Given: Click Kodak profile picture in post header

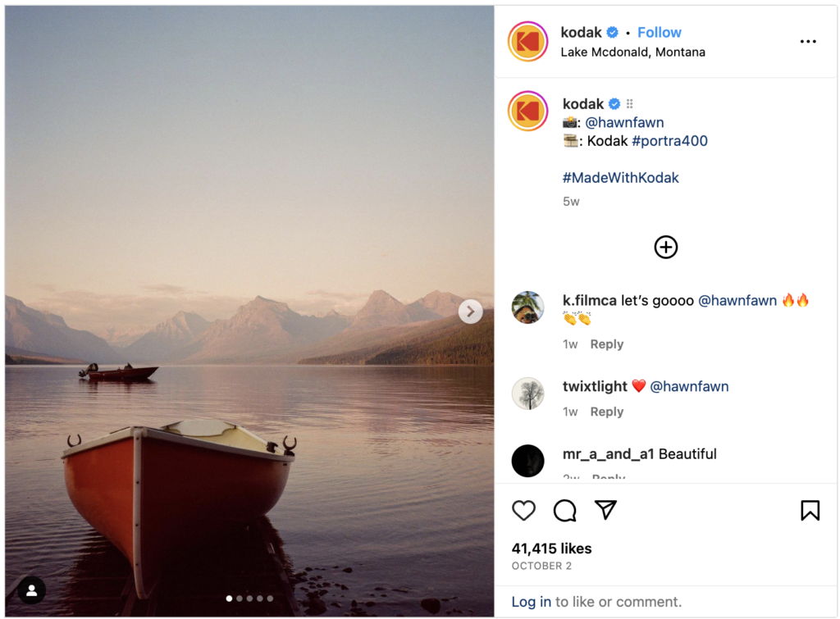Looking at the screenshot, I should [527, 42].
